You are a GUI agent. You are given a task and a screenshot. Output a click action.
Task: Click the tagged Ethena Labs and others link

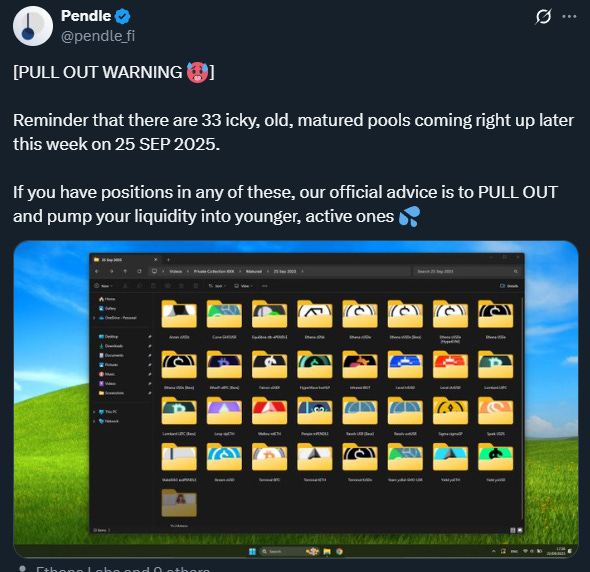tap(123, 568)
